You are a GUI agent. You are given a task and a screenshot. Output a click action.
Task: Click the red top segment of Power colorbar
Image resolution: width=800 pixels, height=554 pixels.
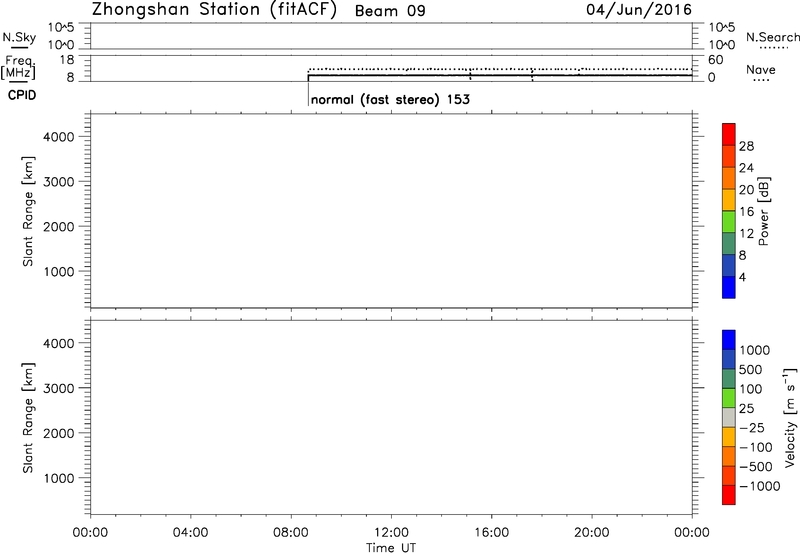coord(729,134)
